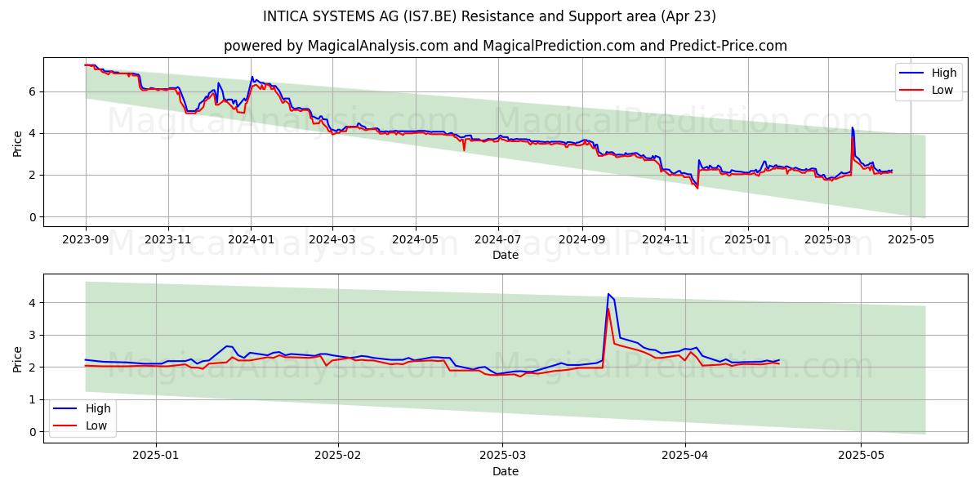The image size is (980, 490).
Task: Click the '2023-11' x-axis label in the top chart
Action: 168,239
